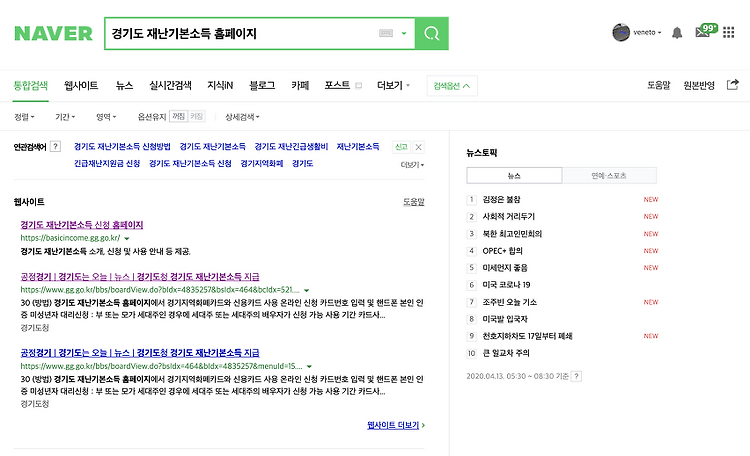Switch to the 뉴스 tab
Image resolution: width=750 pixels, height=456 pixels.
(x=124, y=86)
